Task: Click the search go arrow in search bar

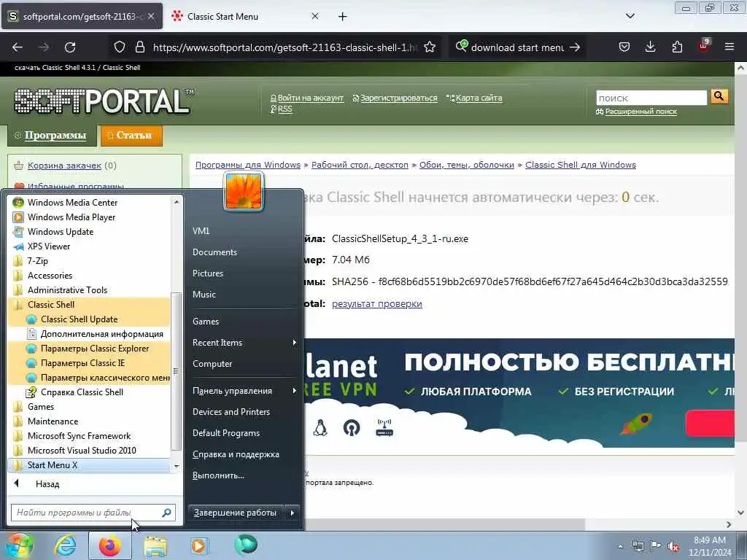Action: (x=576, y=47)
